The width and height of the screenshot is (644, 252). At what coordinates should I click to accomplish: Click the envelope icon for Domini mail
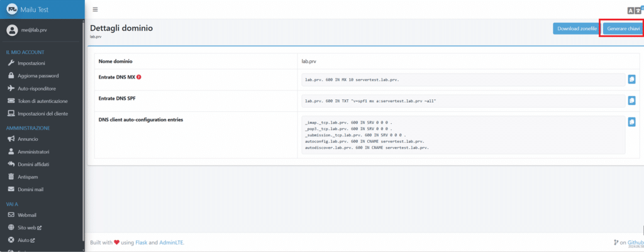tap(11, 189)
